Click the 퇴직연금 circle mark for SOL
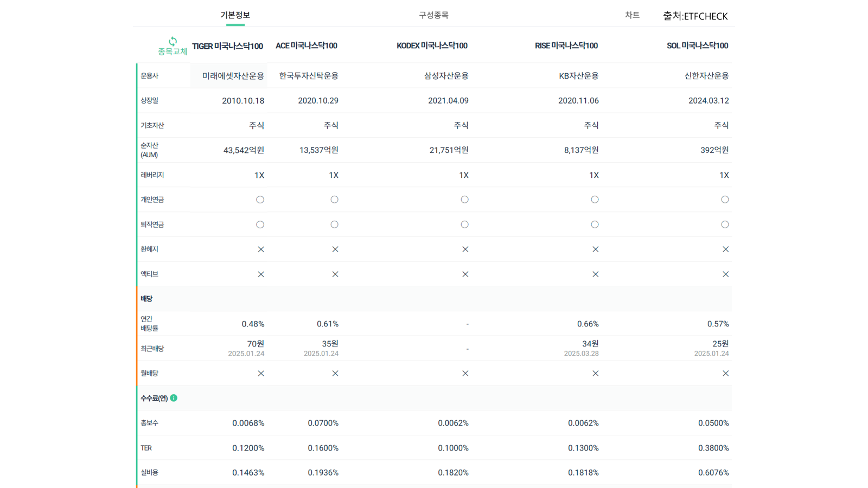 click(725, 224)
